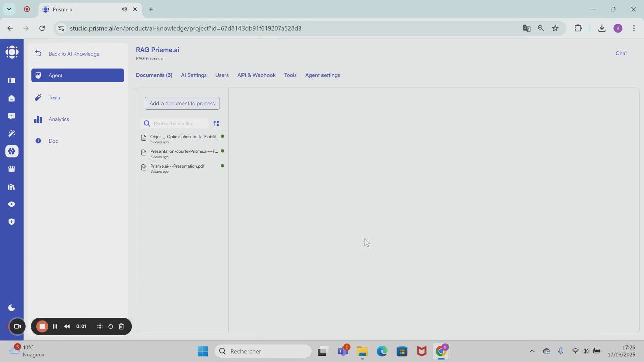644x362 pixels.
Task: Open the Chrome three-dot menu
Action: point(634,28)
